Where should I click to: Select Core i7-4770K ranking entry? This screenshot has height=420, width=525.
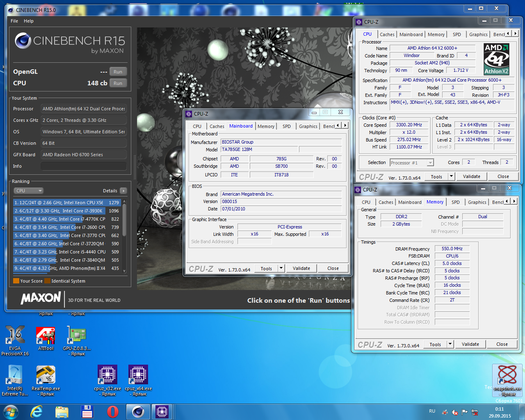[x=67, y=219]
